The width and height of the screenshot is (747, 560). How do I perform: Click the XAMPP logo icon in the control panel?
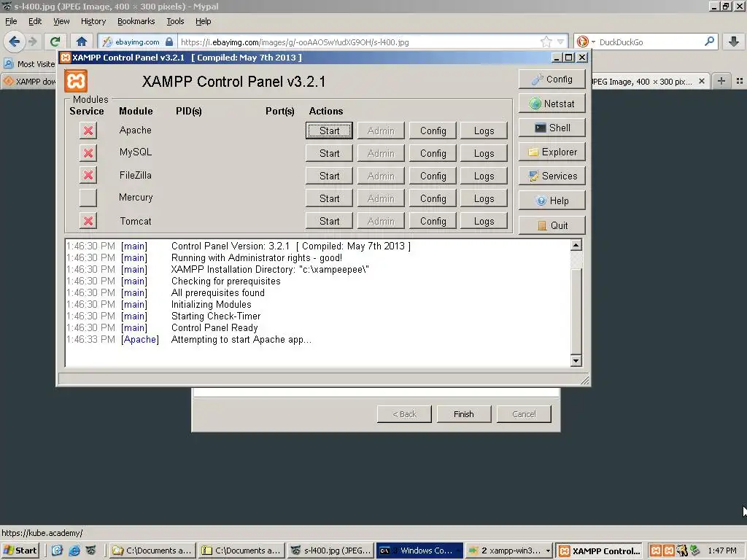(76, 81)
